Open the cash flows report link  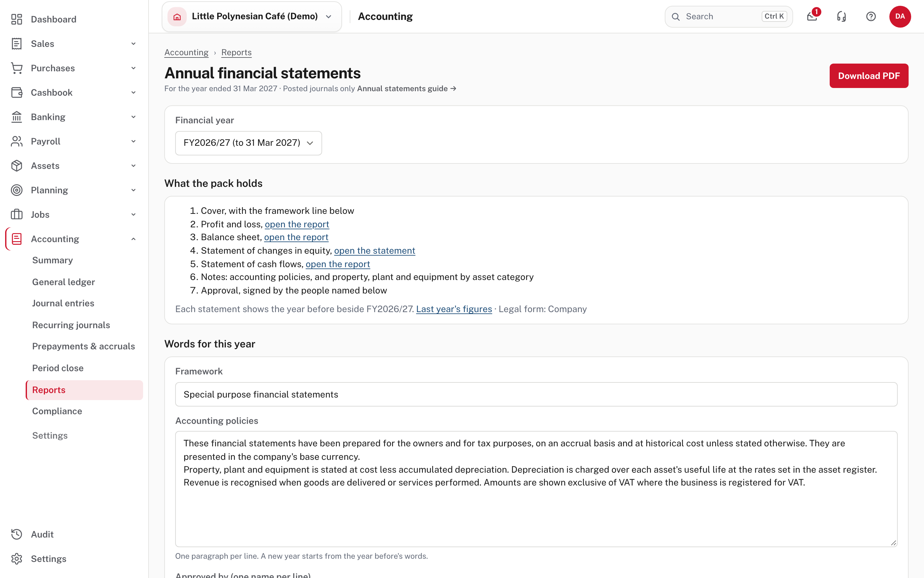click(x=338, y=264)
